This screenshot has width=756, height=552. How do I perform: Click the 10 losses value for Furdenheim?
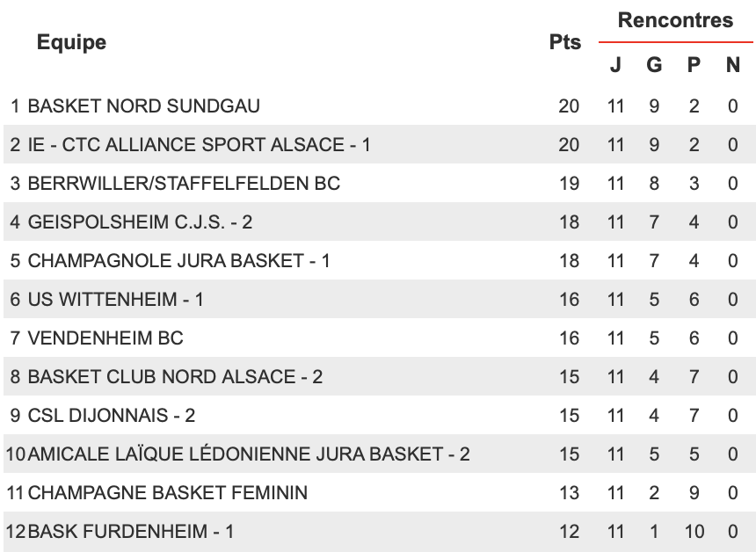694,531
